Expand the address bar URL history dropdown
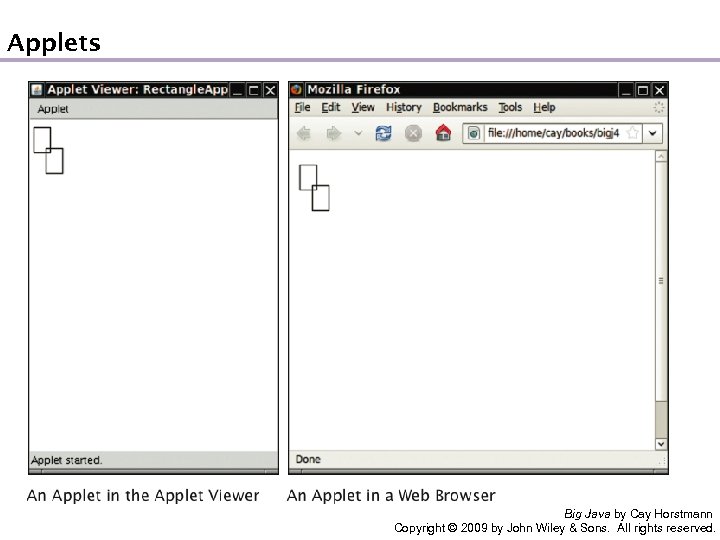The height and width of the screenshot is (540, 720). coord(652,134)
